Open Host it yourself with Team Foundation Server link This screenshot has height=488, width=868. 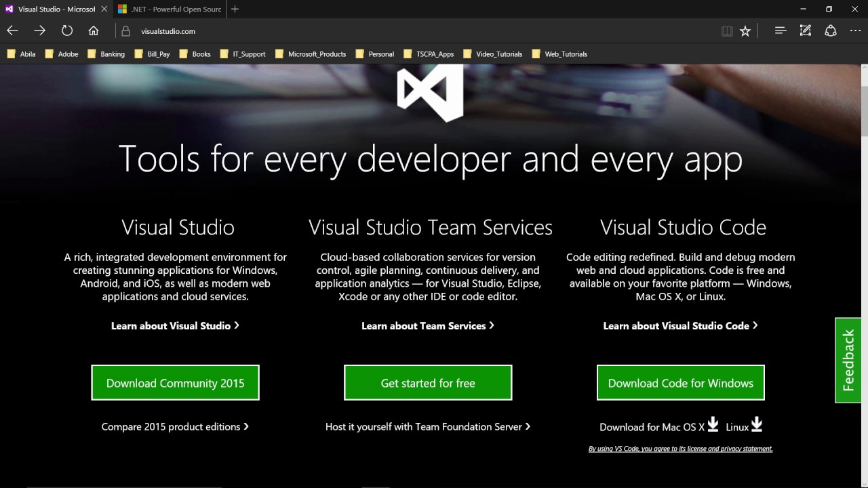click(x=428, y=426)
